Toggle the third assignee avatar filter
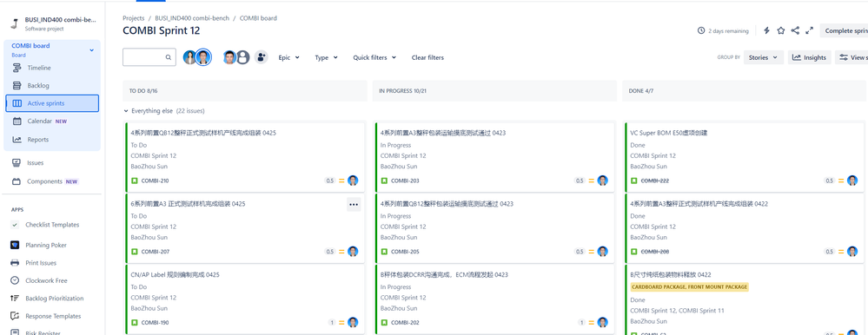The width and height of the screenshot is (868, 335). (x=229, y=57)
